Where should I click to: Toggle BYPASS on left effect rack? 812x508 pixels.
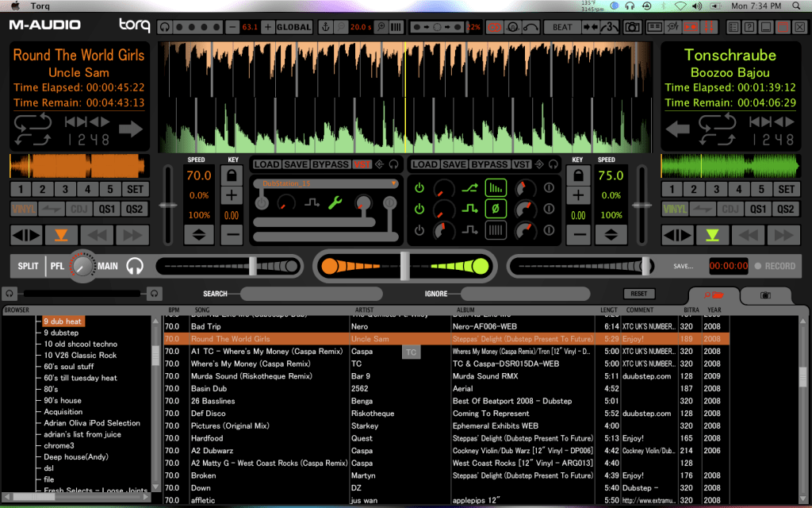[331, 164]
